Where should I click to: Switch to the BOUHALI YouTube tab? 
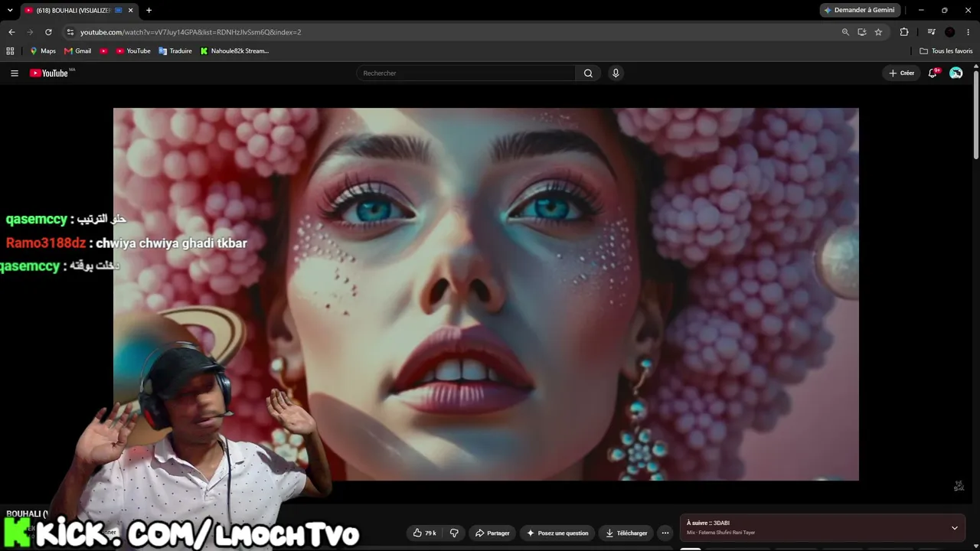click(x=73, y=10)
